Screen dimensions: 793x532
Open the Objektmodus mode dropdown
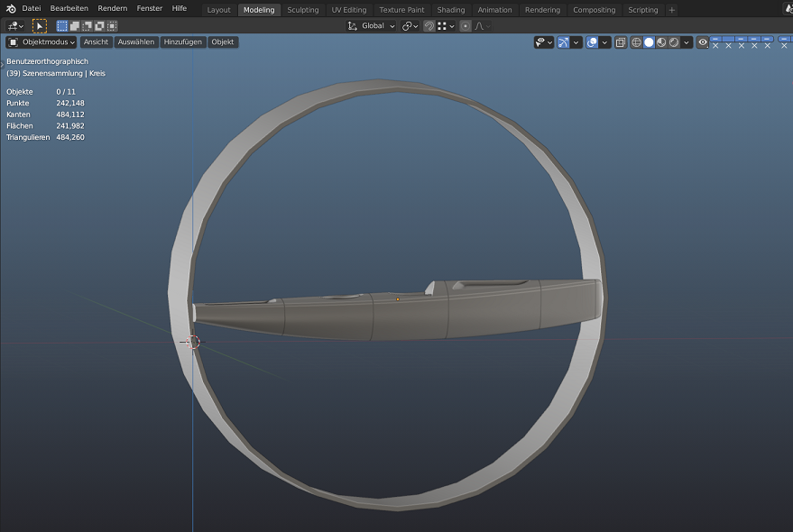(x=41, y=42)
